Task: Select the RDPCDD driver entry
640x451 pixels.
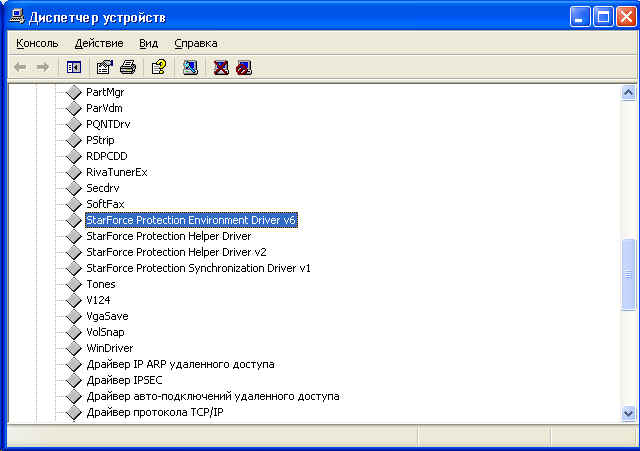Action: 107,156
